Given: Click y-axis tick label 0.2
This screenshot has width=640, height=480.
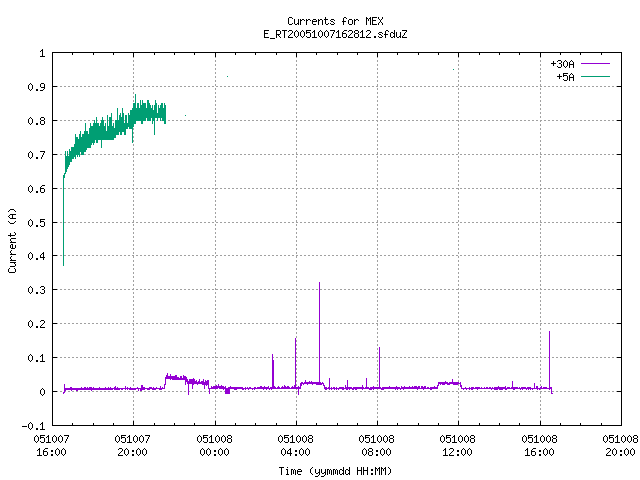Looking at the screenshot, I should pos(36,324).
